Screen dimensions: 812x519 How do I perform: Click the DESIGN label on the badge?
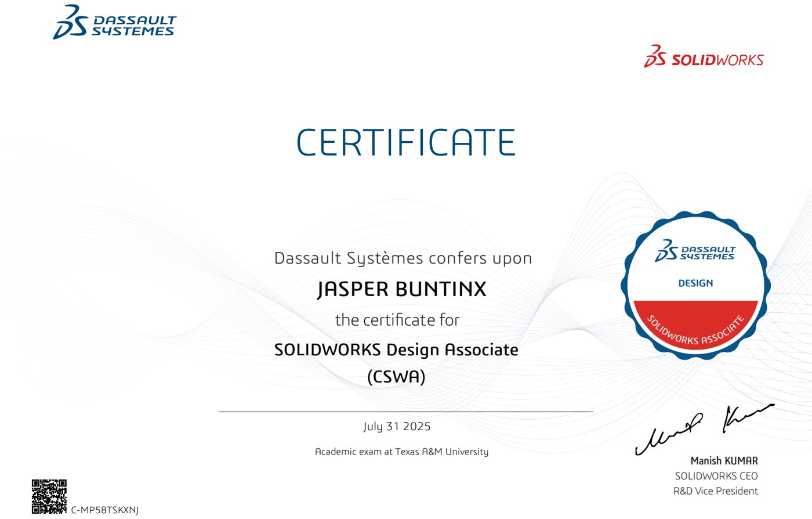(x=696, y=283)
